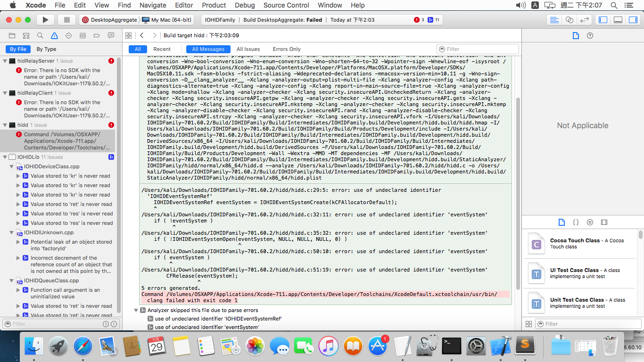Switch to the Version editor

pos(584,20)
